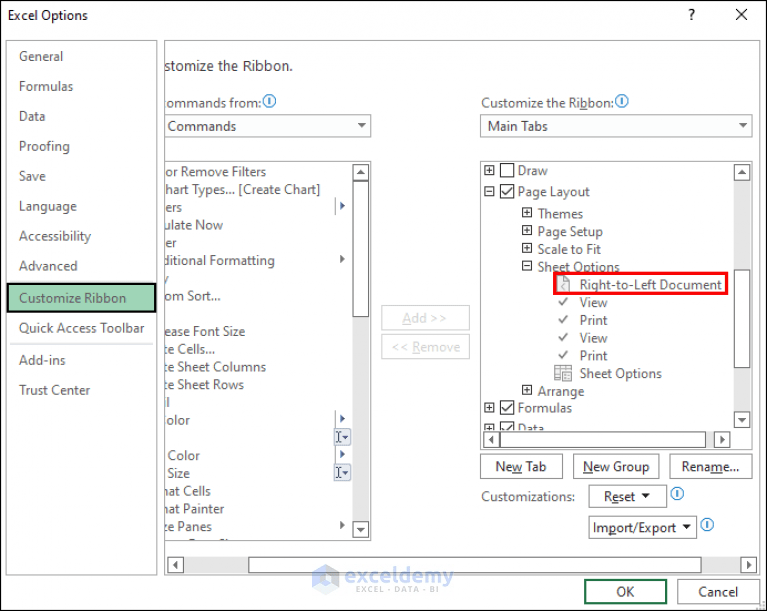Viewport: 767px width, 611px height.
Task: Click the New Tab button
Action: coord(521,467)
